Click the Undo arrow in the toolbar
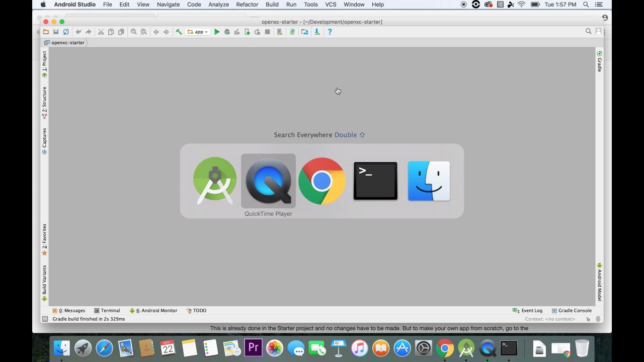This screenshot has height=362, width=644. pyautogui.click(x=78, y=32)
